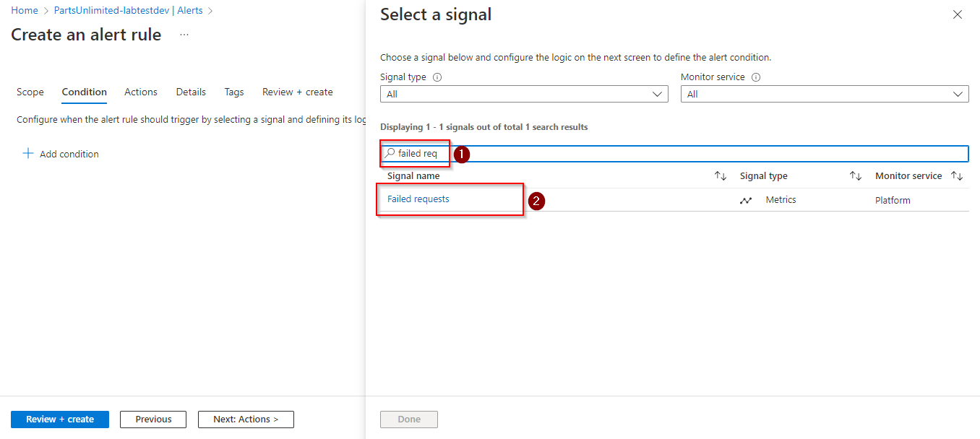This screenshot has height=439, width=980.
Task: Click the Next: Actions button
Action: (246, 420)
